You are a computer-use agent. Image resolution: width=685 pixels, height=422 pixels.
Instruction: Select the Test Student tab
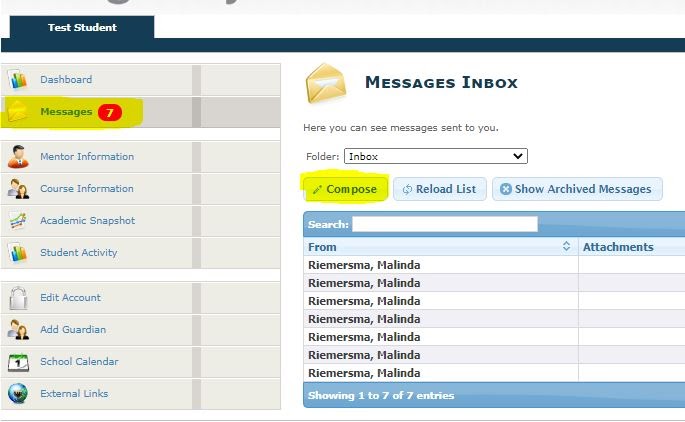(x=82, y=28)
